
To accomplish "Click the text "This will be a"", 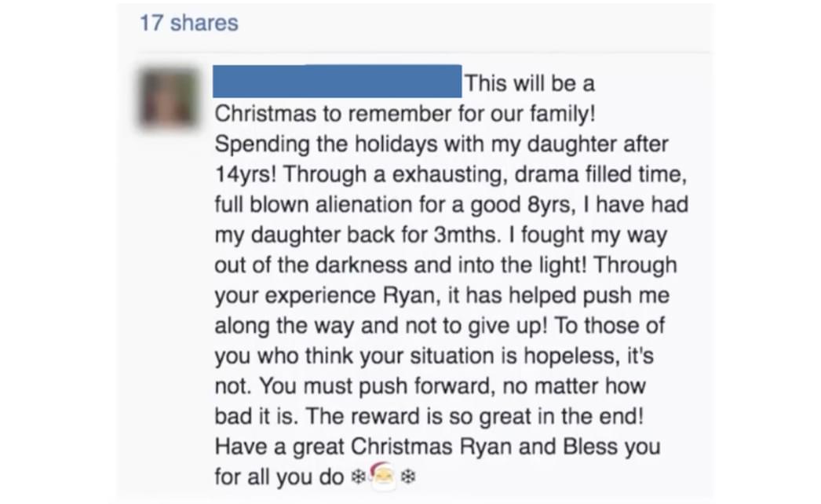I will (x=529, y=84).
